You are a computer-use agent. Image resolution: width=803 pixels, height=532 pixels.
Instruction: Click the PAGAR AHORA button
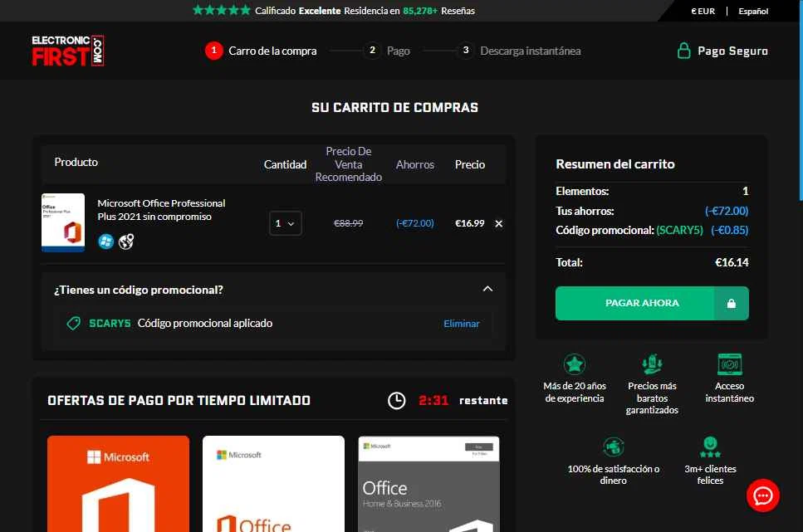pyautogui.click(x=652, y=303)
